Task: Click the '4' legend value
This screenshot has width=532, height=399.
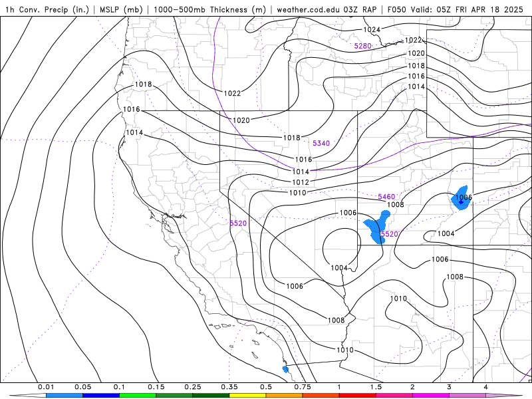Action: click(486, 387)
